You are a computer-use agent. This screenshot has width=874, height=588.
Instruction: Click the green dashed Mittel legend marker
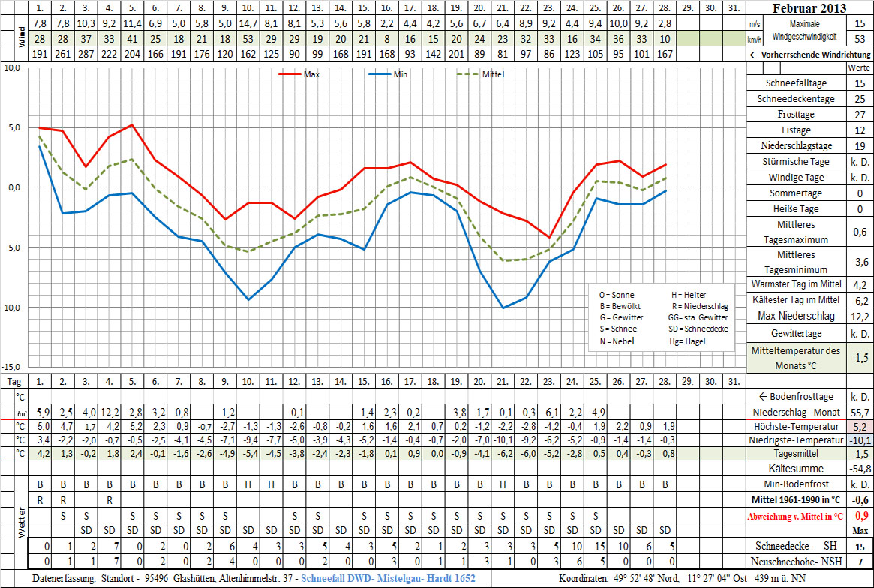pyautogui.click(x=468, y=74)
